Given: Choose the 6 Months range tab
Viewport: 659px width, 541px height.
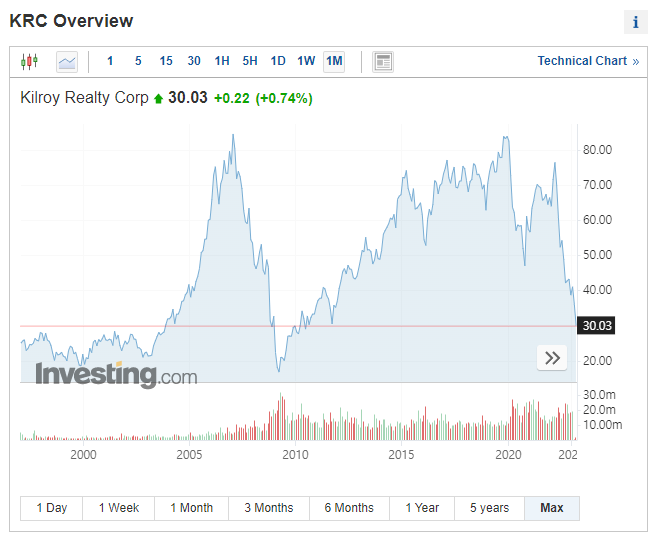Looking at the screenshot, I should click(x=349, y=508).
